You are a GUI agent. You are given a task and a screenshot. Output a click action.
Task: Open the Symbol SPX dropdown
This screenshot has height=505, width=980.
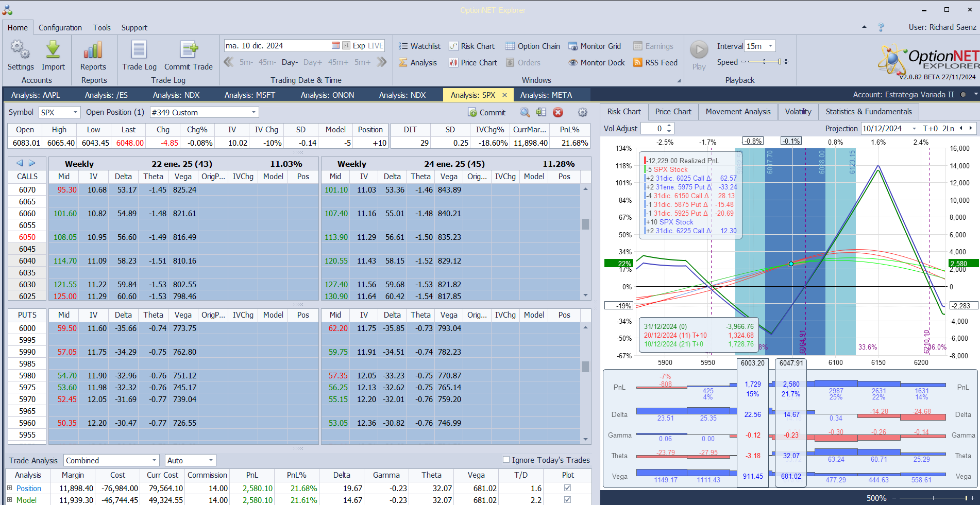point(60,112)
